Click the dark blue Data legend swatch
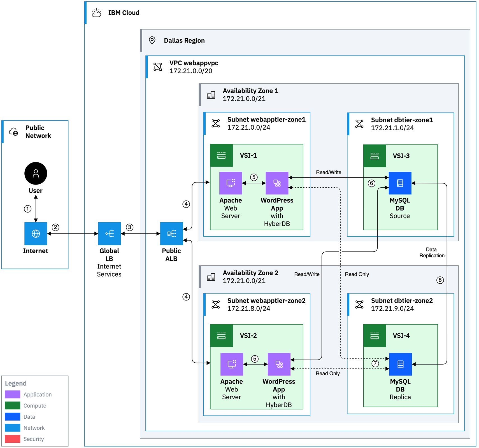 (13, 417)
